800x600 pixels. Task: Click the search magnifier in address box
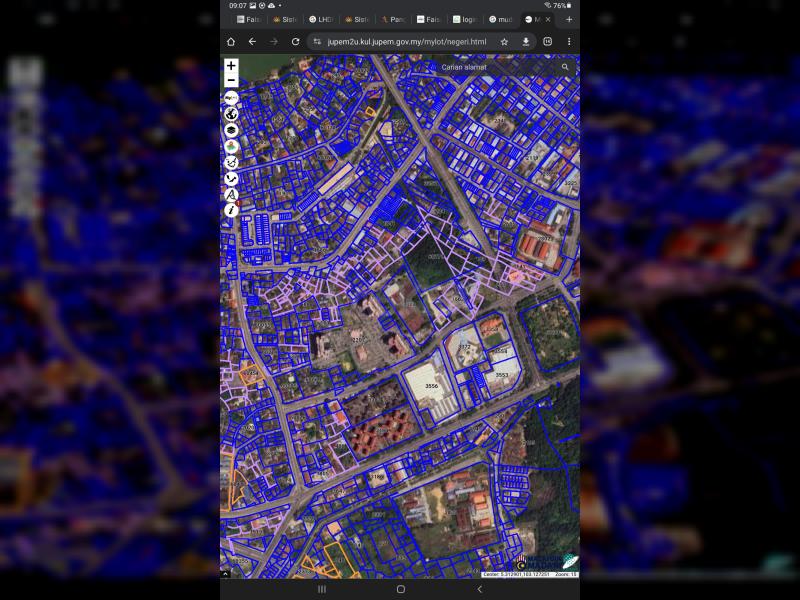tap(565, 67)
